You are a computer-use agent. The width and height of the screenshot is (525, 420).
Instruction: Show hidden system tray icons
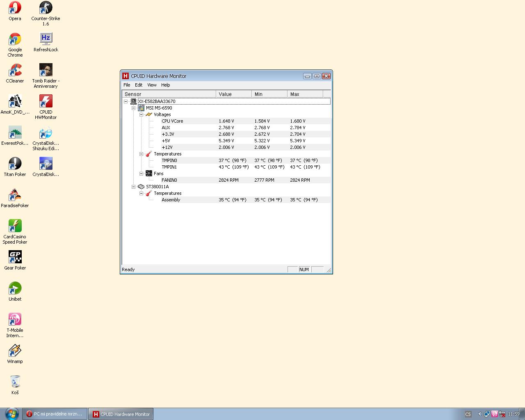pyautogui.click(x=479, y=414)
